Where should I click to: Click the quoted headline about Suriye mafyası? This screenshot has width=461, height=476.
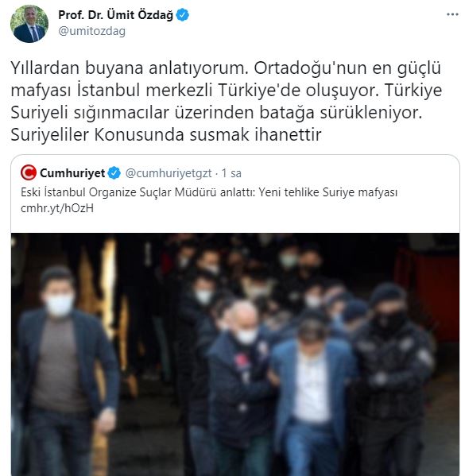(x=209, y=192)
